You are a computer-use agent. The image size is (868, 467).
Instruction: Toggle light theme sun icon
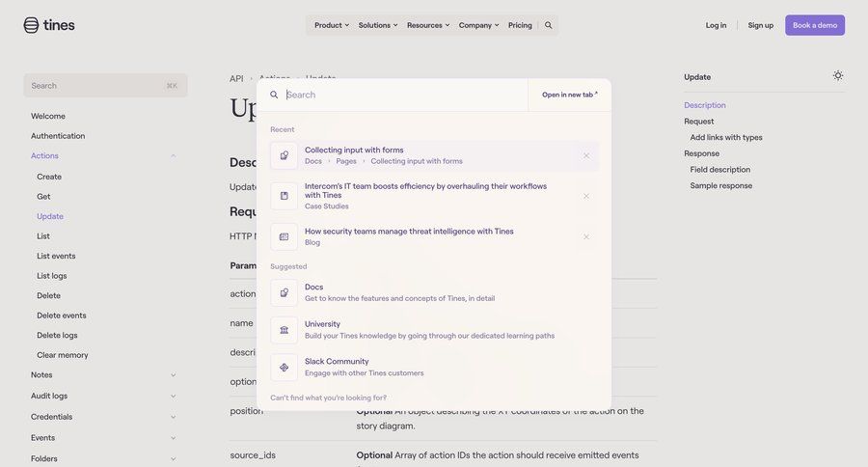pyautogui.click(x=838, y=76)
